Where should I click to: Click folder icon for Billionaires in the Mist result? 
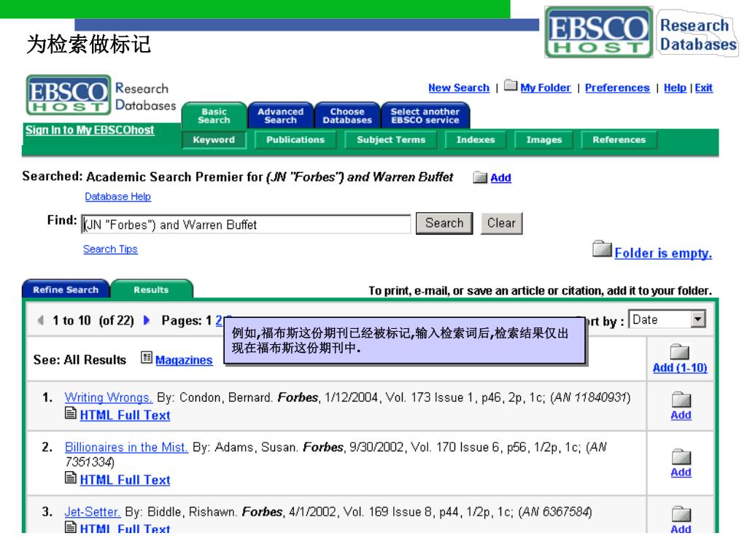(681, 456)
